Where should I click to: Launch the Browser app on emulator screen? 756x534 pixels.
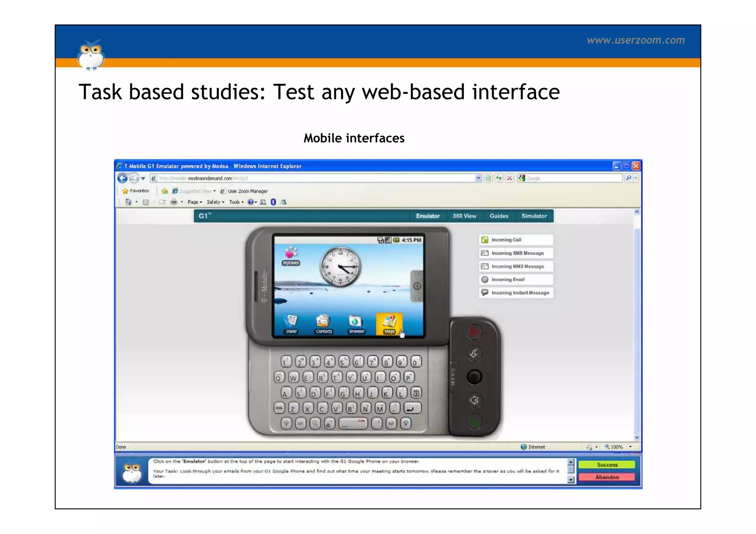(x=356, y=324)
